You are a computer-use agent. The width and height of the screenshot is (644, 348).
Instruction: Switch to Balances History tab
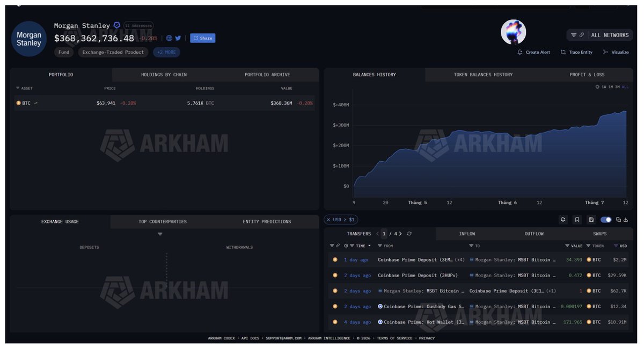coord(375,75)
